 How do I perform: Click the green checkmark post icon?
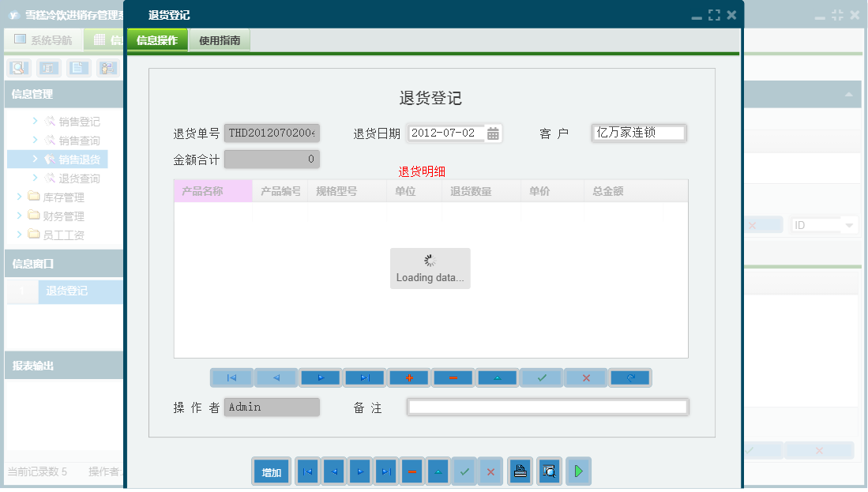[x=541, y=377]
